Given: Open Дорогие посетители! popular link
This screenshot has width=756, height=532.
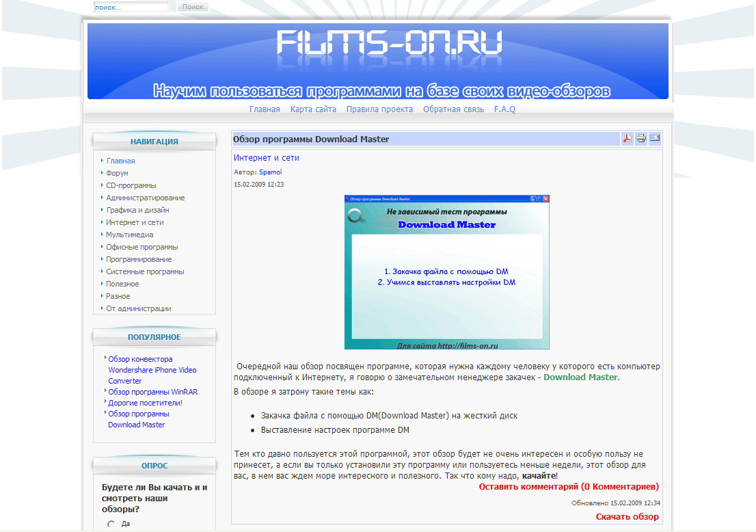Looking at the screenshot, I should point(145,403).
